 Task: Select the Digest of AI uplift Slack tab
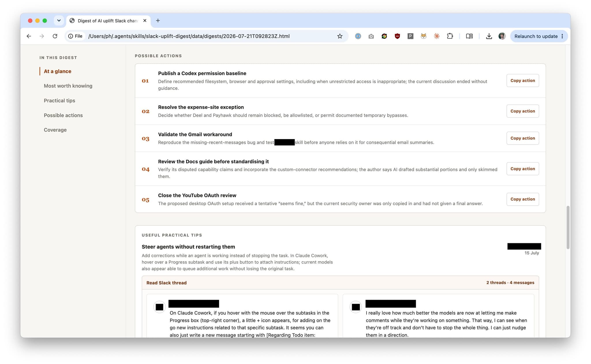[108, 21]
